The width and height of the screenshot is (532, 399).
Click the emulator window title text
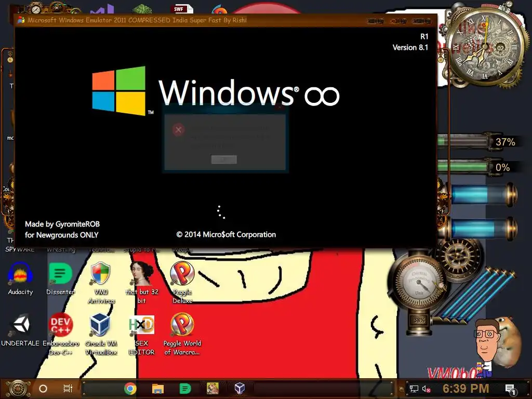coord(137,20)
